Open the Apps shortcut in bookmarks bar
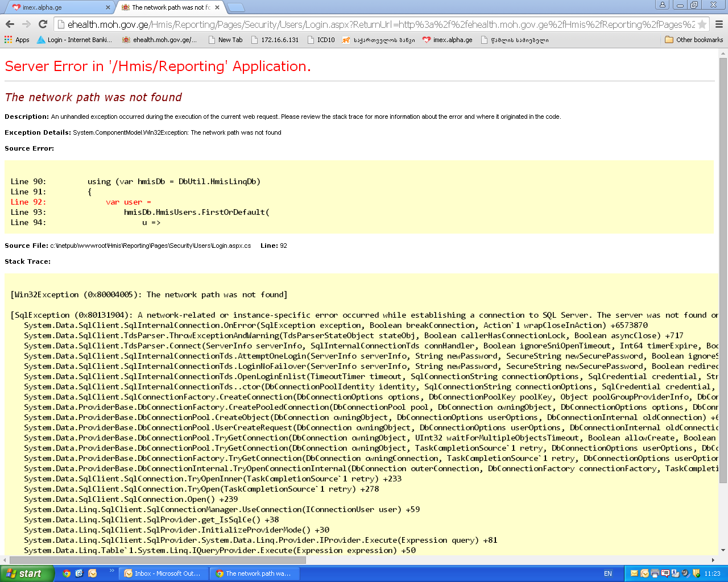This screenshot has height=582, width=728. [x=16, y=40]
